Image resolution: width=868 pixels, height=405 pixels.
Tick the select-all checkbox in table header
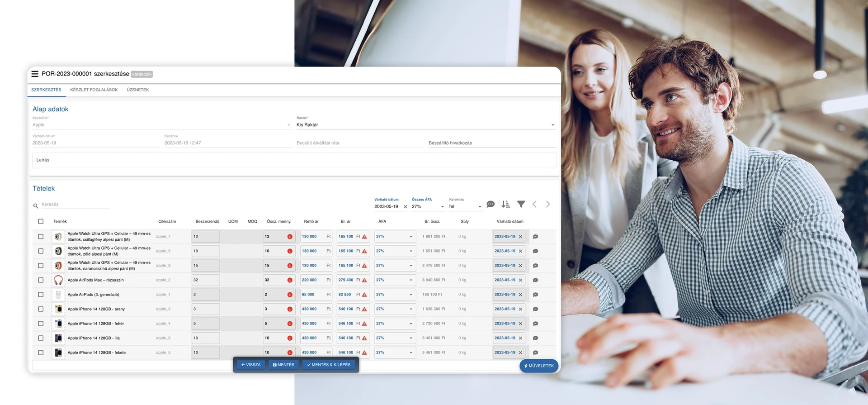point(41,221)
